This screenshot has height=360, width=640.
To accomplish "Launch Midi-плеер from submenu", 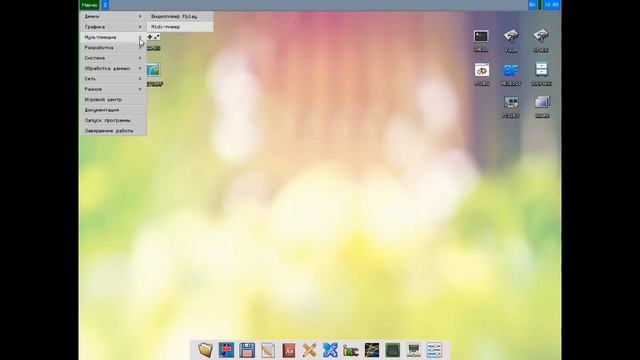I will pyautogui.click(x=180, y=27).
